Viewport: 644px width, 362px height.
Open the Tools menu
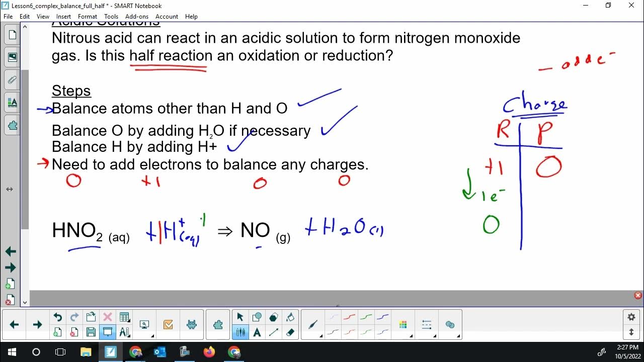pos(111,17)
